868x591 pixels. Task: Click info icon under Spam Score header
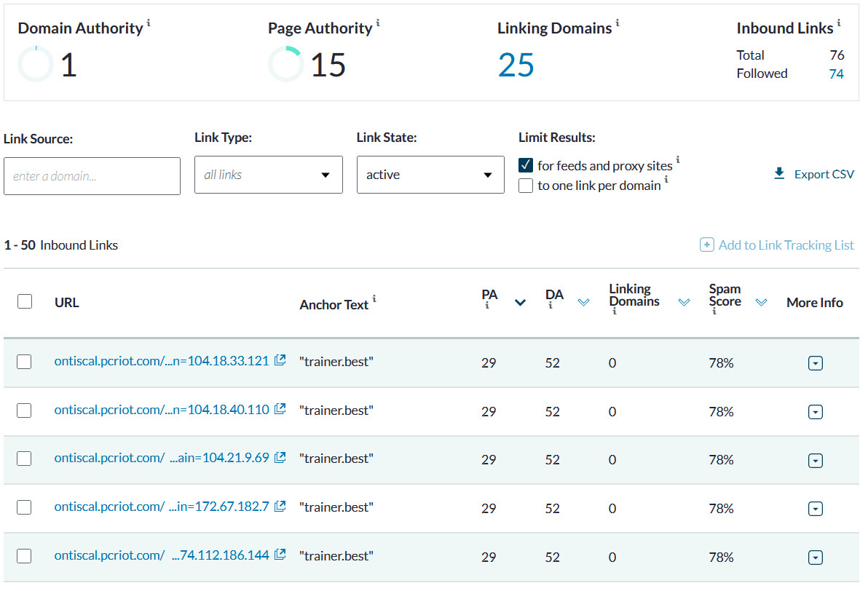point(714,312)
